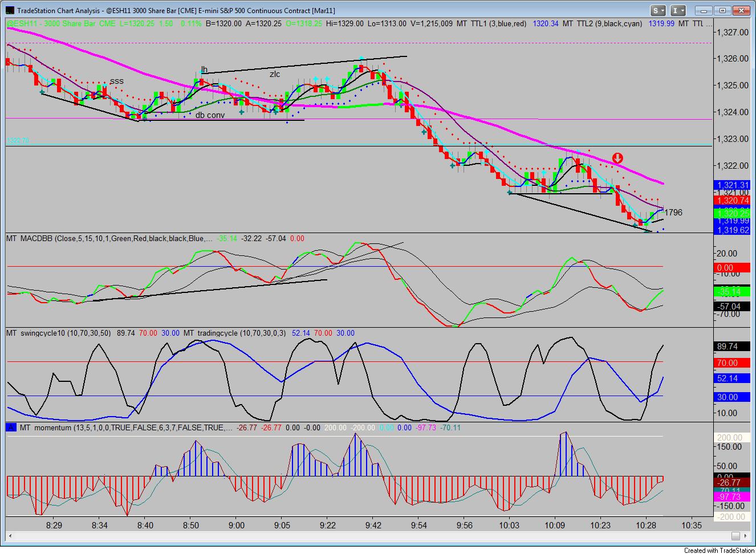Image resolution: width=756 pixels, height=554 pixels.
Task: Click the blue 30.00 cycle level marker
Action: 731,397
